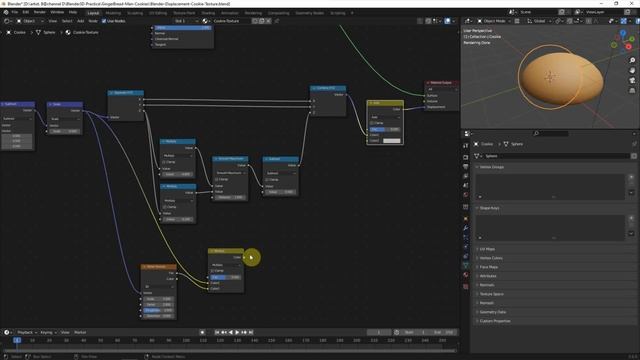The height and width of the screenshot is (360, 640).
Task: Expand the Vertex Groups panel
Action: pos(491,167)
